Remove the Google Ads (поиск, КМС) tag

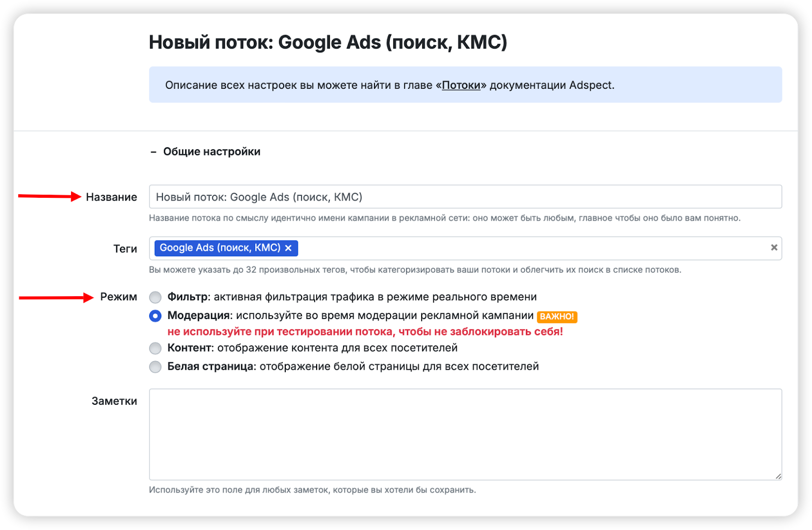(288, 248)
